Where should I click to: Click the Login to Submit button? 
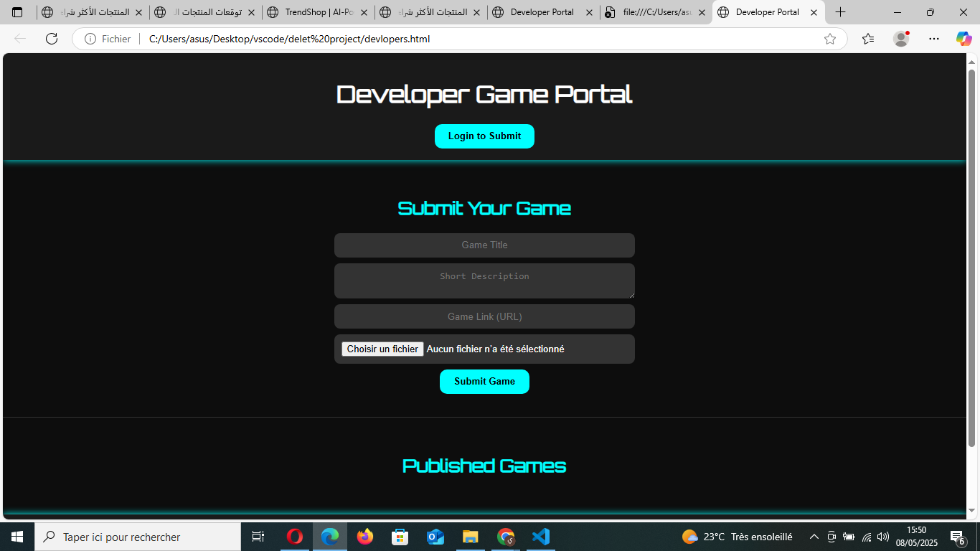[x=484, y=136]
